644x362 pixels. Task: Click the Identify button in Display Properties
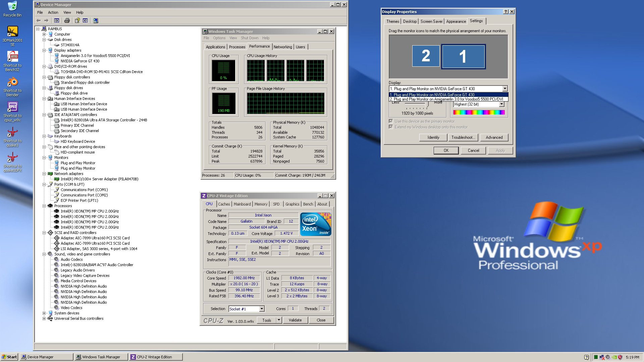pos(433,137)
